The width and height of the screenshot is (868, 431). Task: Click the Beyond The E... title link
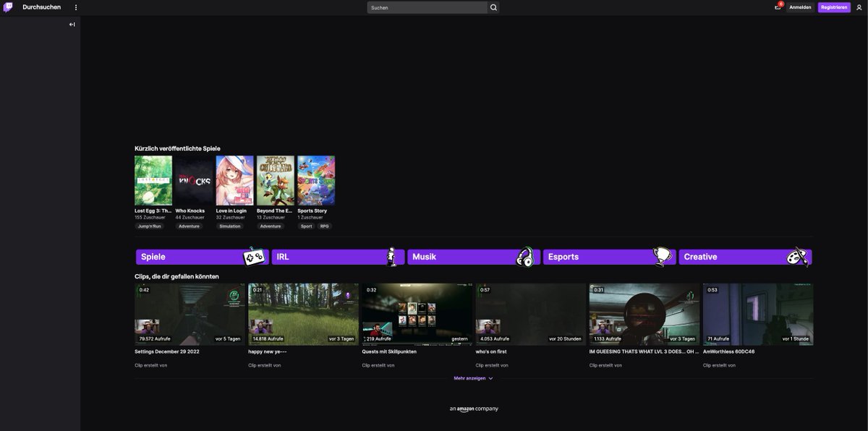(x=275, y=211)
